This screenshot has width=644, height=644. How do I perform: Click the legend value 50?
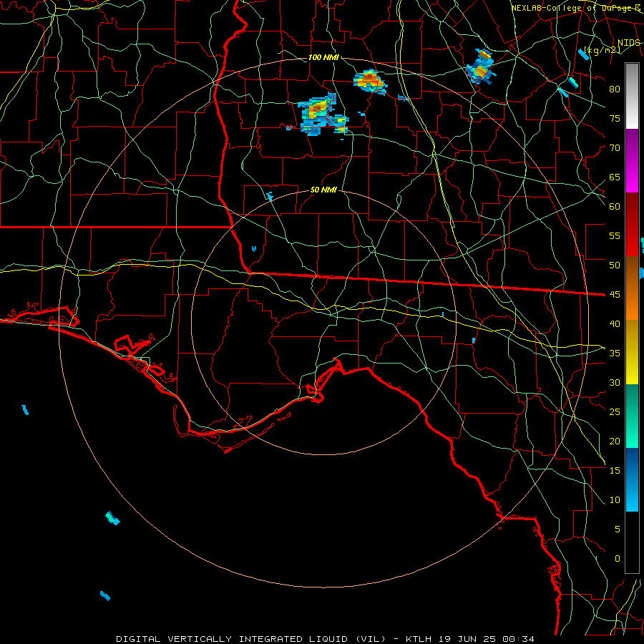[x=615, y=265]
